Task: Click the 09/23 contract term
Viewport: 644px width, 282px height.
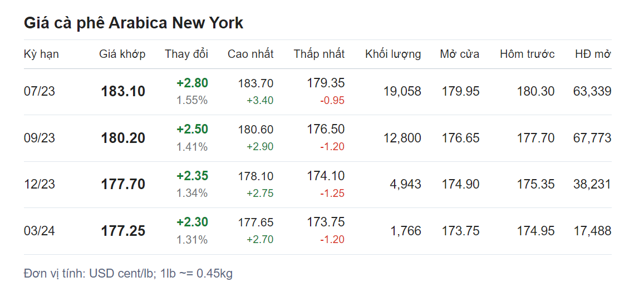Action: (40, 138)
